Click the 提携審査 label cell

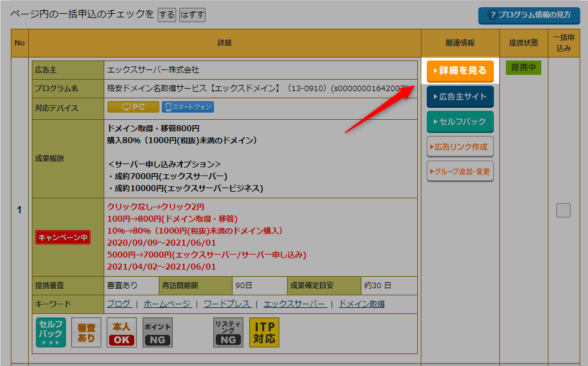[x=68, y=286]
